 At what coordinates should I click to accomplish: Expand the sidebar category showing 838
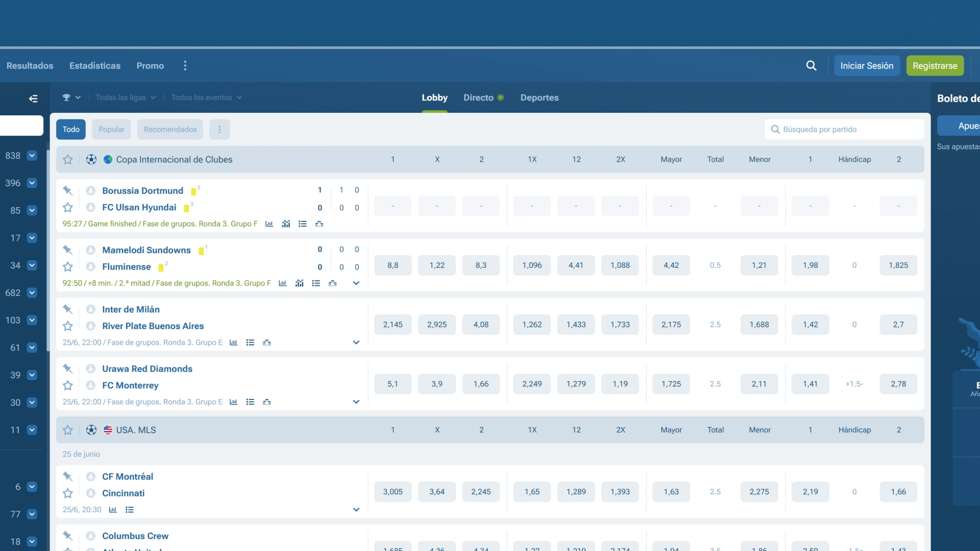tap(32, 156)
